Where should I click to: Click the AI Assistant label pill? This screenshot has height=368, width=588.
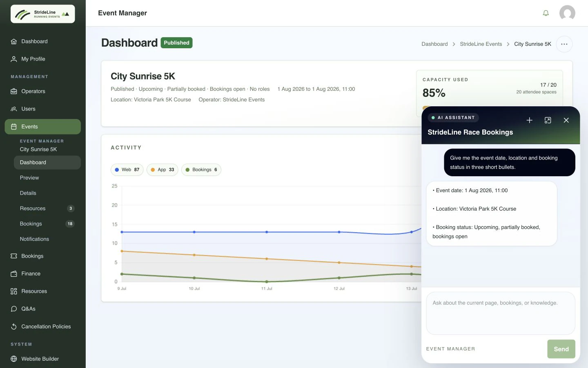click(453, 118)
